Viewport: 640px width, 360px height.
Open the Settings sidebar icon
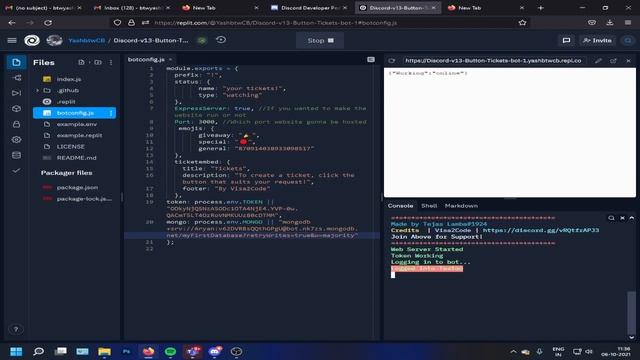coord(16,140)
